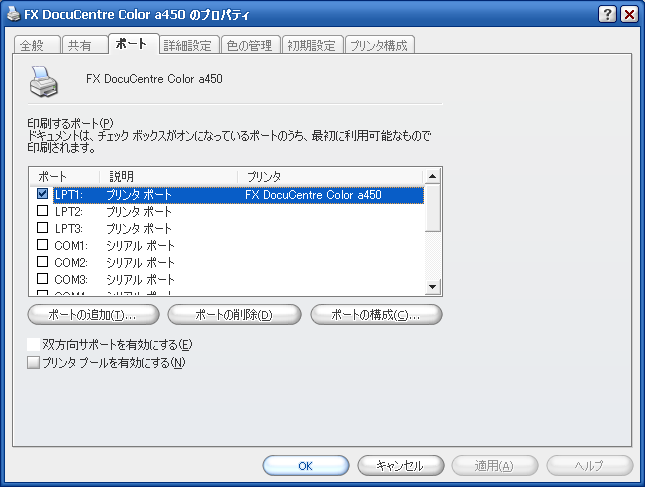This screenshot has width=645, height=487.
Task: Open the 共有 tab
Action: coord(80,45)
